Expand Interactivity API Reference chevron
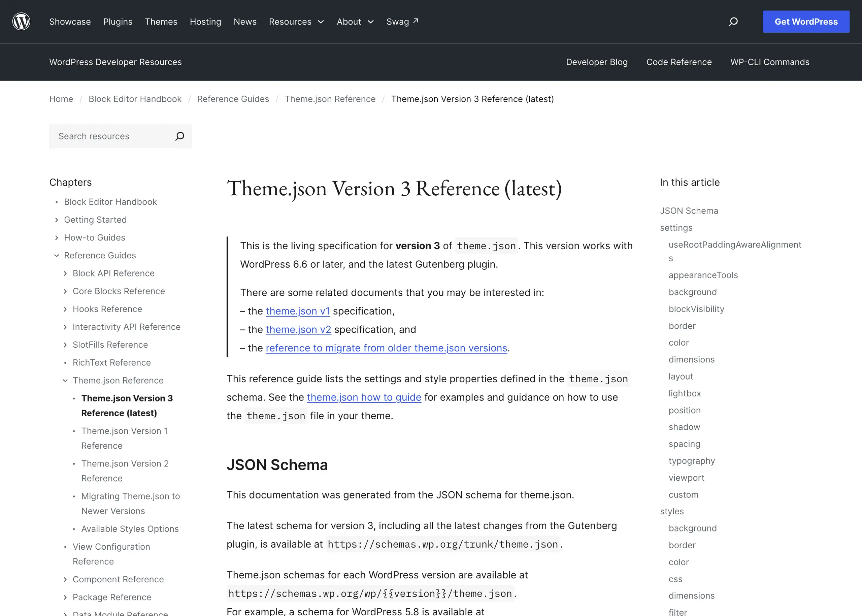Image resolution: width=862 pixels, height=616 pixels. [65, 327]
